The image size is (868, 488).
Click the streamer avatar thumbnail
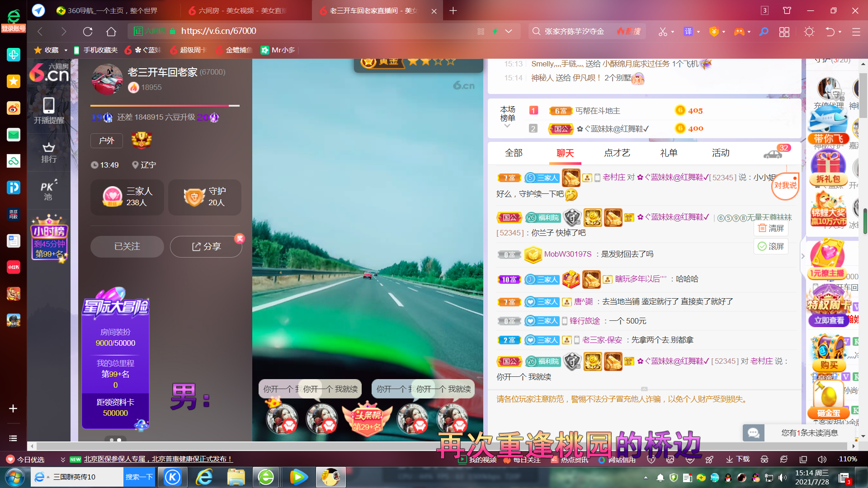[107, 80]
